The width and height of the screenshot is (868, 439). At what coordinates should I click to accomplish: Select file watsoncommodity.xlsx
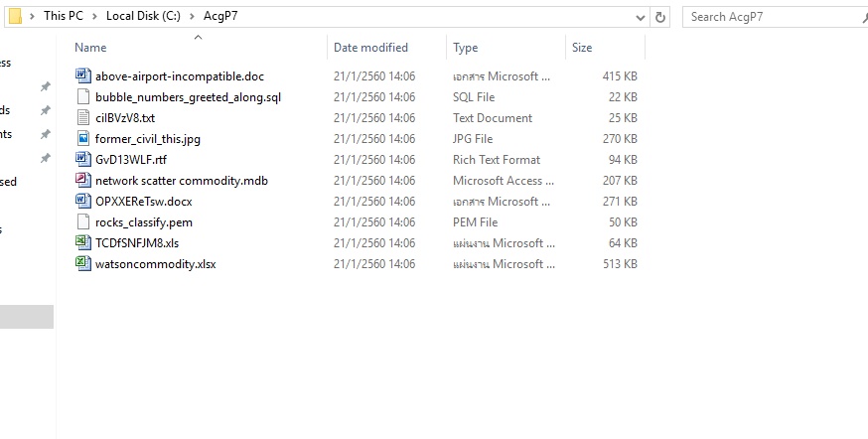click(x=155, y=264)
